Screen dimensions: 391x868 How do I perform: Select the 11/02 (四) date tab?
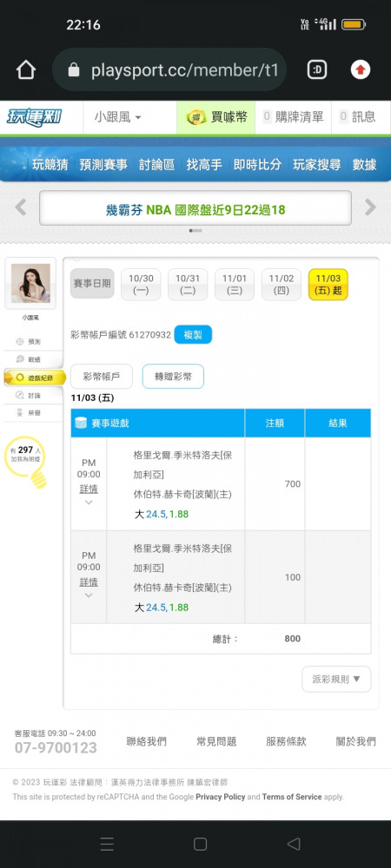click(282, 285)
